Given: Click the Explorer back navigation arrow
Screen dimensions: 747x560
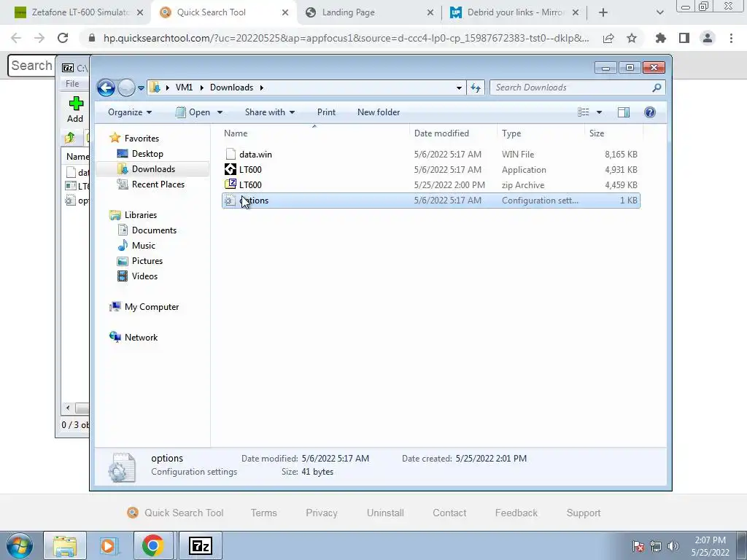Looking at the screenshot, I should tap(106, 87).
